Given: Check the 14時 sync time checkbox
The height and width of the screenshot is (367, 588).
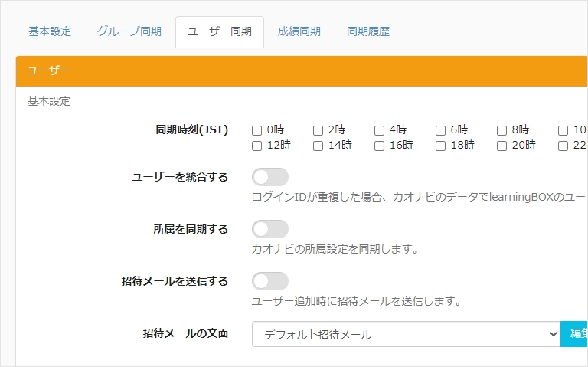Looking at the screenshot, I should (318, 146).
